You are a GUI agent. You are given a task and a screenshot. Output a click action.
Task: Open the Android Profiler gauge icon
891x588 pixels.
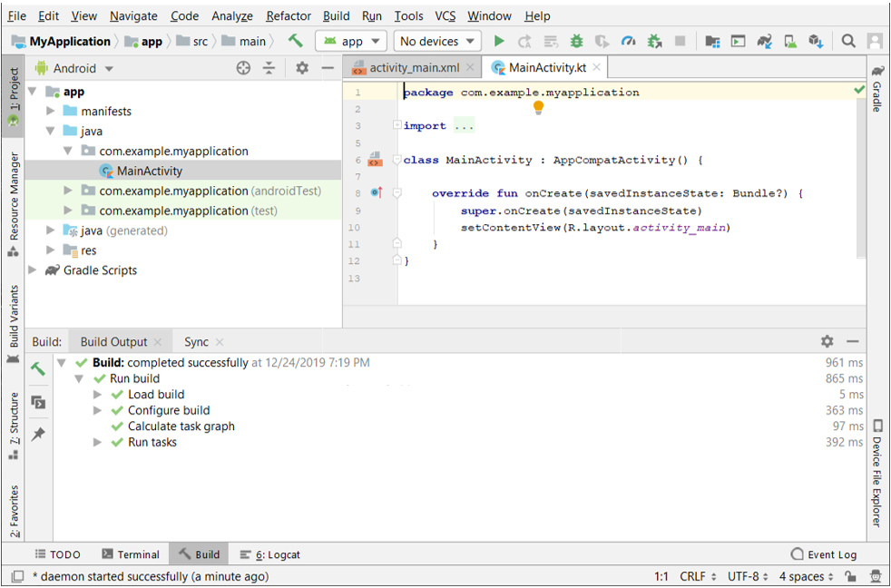628,41
